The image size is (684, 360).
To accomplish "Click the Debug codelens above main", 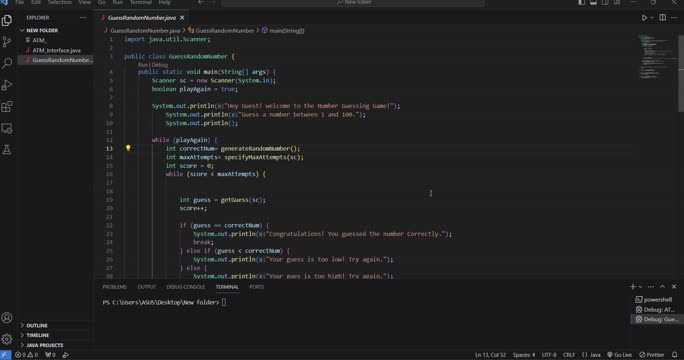I will click(160, 65).
